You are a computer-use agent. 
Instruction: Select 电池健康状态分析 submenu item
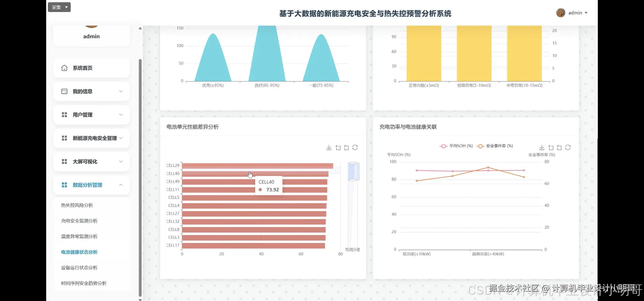point(79,252)
